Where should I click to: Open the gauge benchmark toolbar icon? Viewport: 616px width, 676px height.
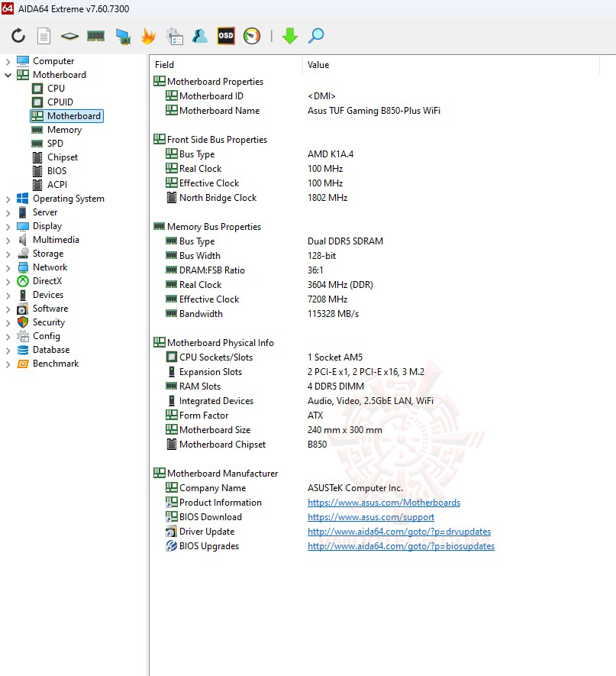click(x=252, y=36)
